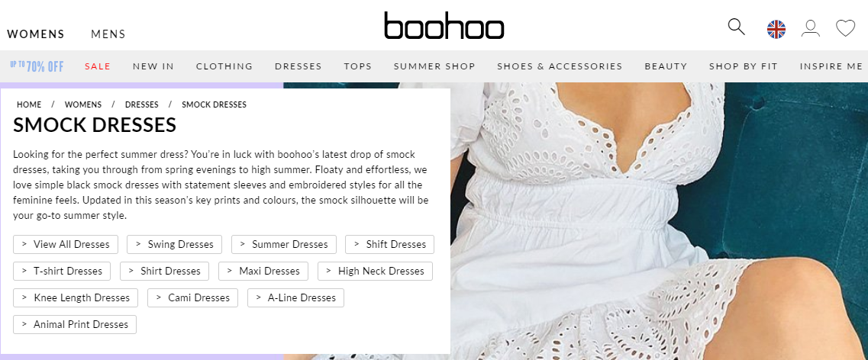Open the Clothing navigation menu
868x360 pixels.
click(224, 66)
